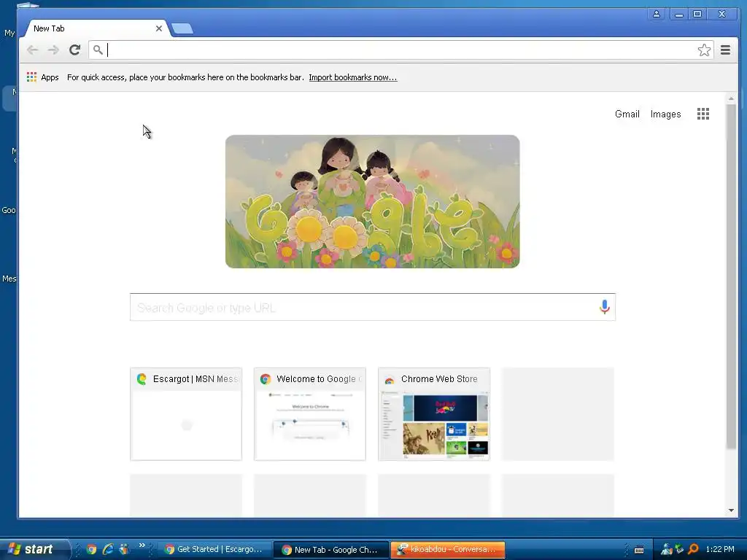Screen dimensions: 747x560
Task: Launch the MSN Messenger quick launch icon
Action: (124, 549)
